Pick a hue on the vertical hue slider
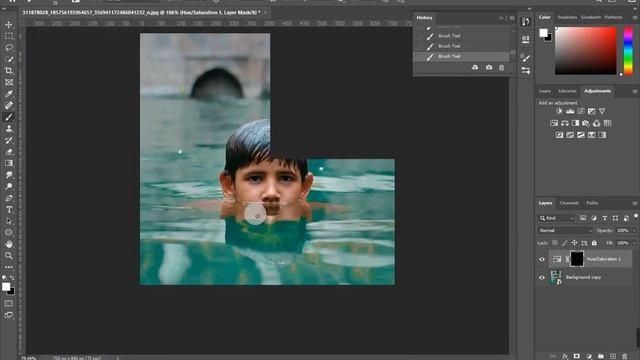This screenshot has width=640, height=360. click(629, 51)
